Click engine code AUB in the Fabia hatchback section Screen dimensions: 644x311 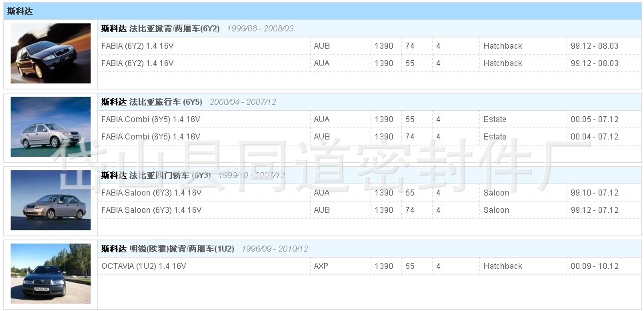tap(321, 46)
